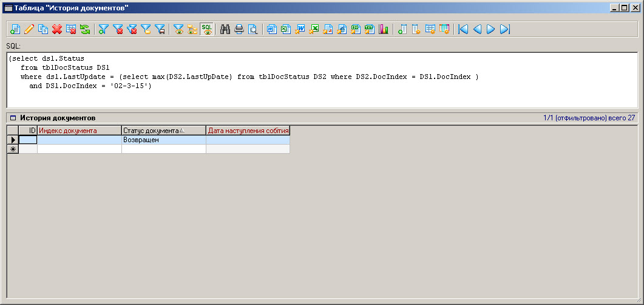The height and width of the screenshot is (305, 644).
Task: Open search with the binoculars icon
Action: [x=225, y=29]
